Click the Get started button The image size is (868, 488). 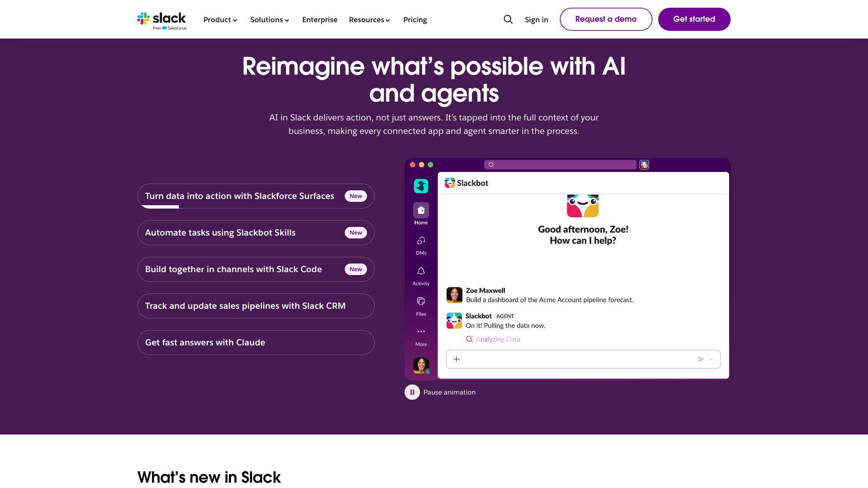[694, 19]
